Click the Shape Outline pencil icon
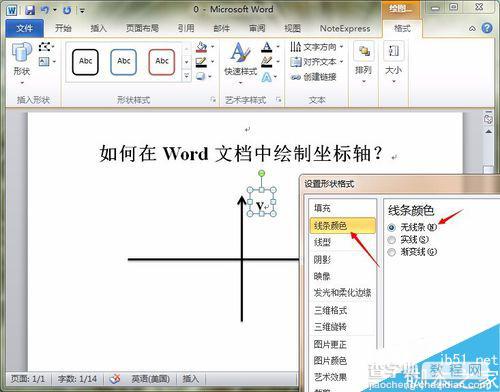The image size is (500, 392). point(201,62)
